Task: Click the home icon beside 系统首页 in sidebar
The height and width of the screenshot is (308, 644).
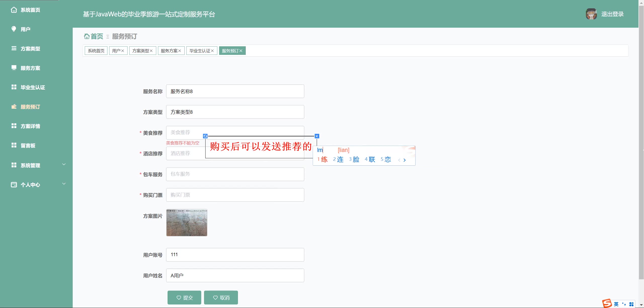Action: point(14,10)
